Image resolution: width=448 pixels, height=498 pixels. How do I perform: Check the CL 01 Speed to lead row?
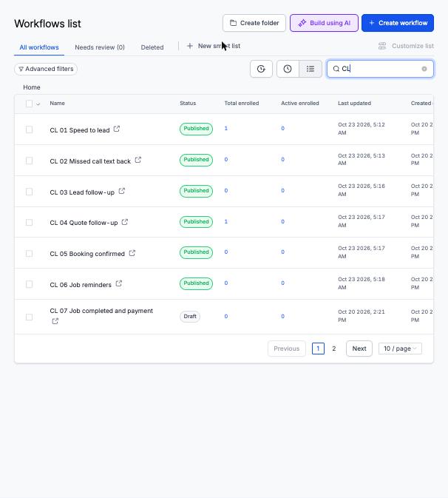pos(29,129)
